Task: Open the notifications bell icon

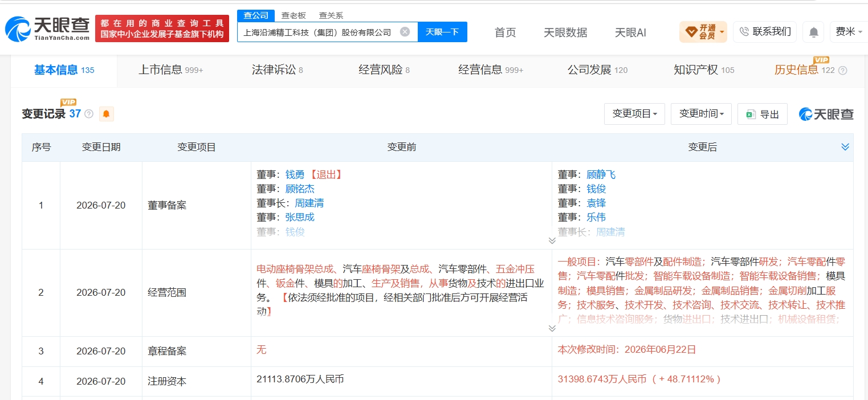Action: click(814, 32)
